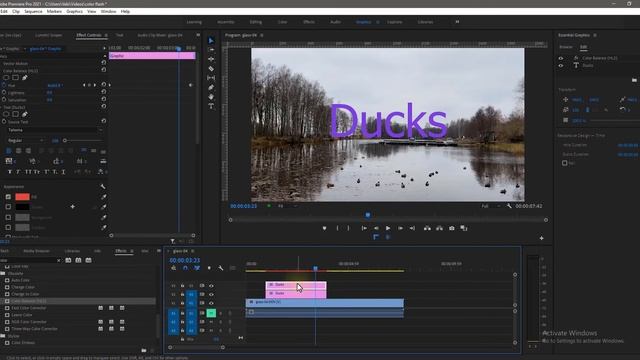This screenshot has width=640, height=360.
Task: Play the program monitor
Action: [388, 228]
